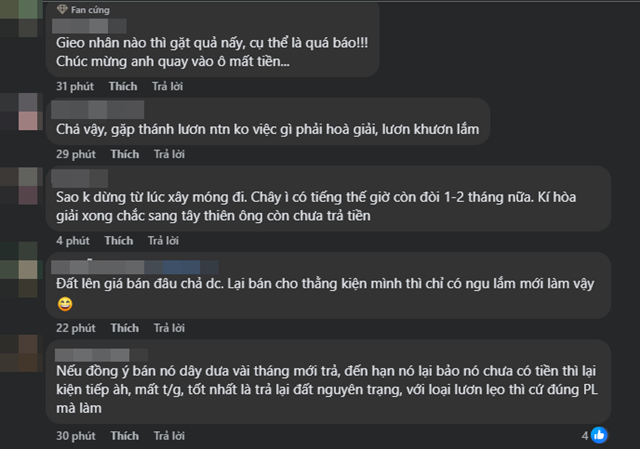
Task: Click the like reaction icon on the last comment
Action: pos(599,435)
